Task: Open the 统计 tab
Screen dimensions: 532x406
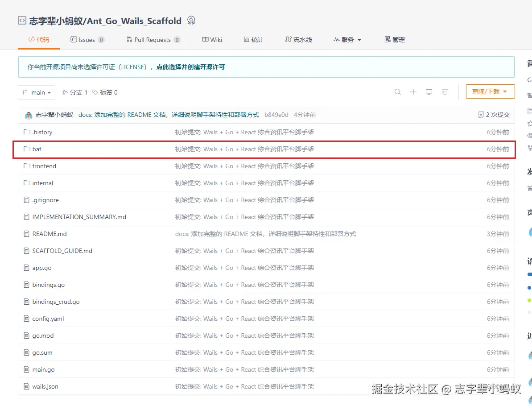Action: (254, 40)
